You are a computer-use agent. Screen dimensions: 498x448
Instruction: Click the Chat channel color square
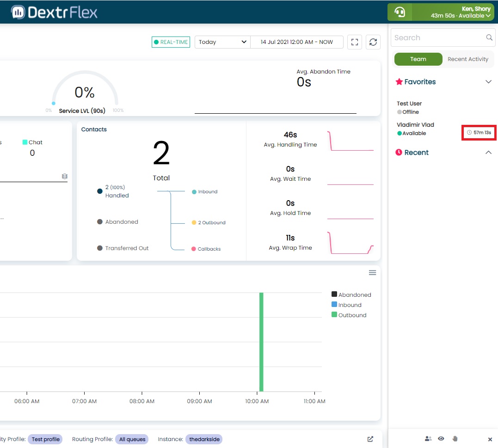[x=25, y=142]
